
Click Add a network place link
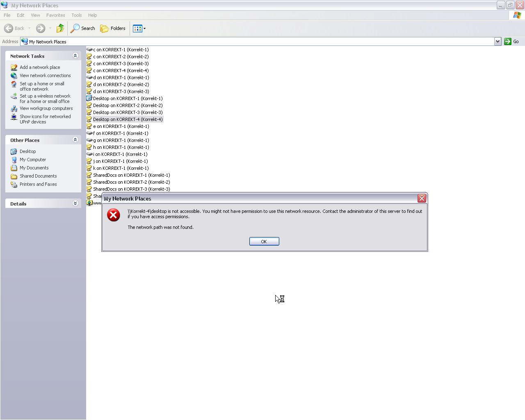click(x=40, y=67)
